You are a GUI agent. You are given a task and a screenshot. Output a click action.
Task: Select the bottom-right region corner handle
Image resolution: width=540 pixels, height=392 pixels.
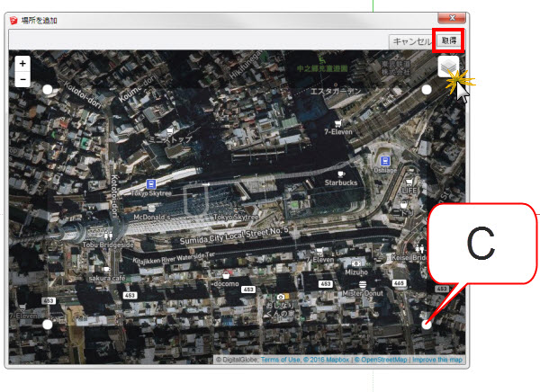(x=427, y=325)
